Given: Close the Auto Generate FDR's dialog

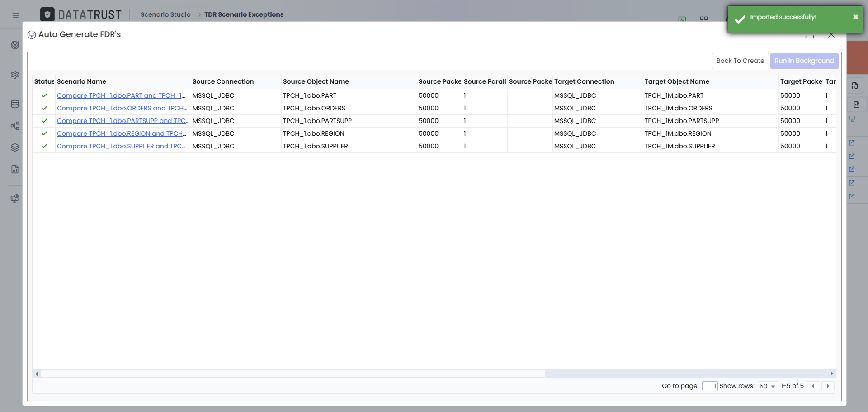Looking at the screenshot, I should click(x=831, y=35).
